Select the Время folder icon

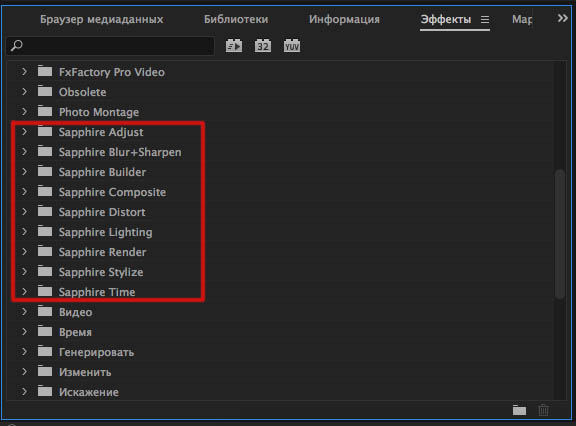pos(45,331)
